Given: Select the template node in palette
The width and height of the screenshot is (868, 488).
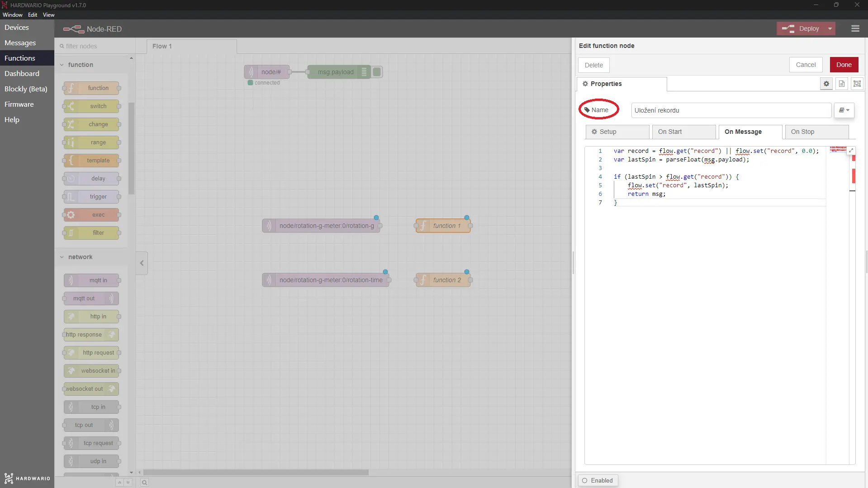Looking at the screenshot, I should pyautogui.click(x=91, y=161).
